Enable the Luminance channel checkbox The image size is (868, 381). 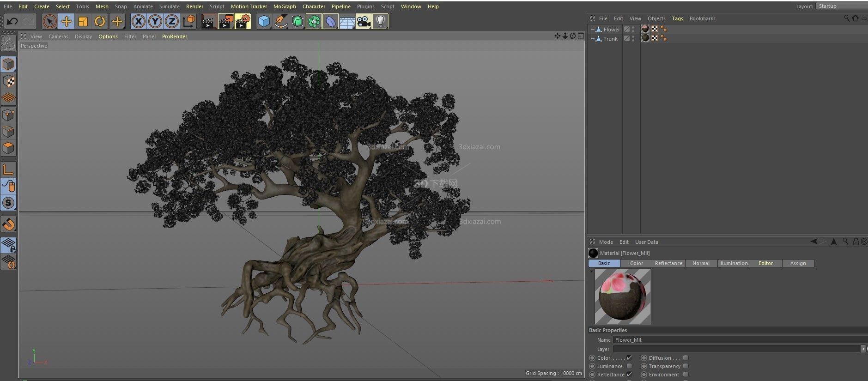pos(629,366)
